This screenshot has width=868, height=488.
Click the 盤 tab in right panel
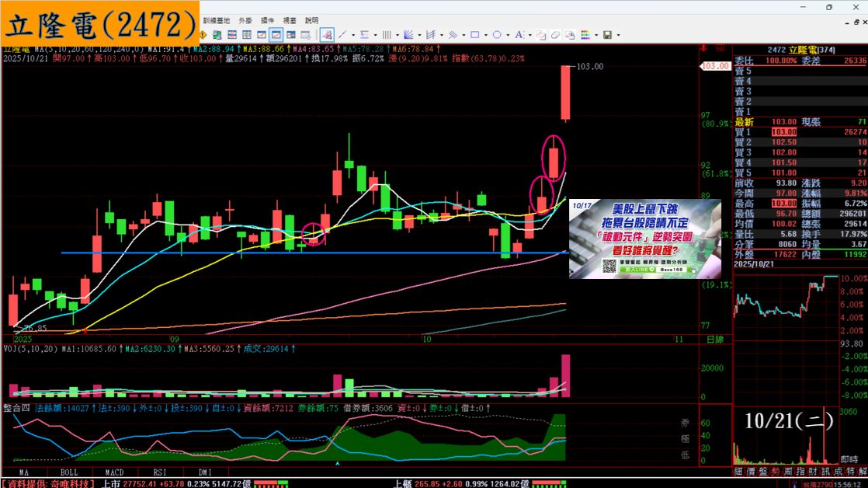tap(763, 472)
